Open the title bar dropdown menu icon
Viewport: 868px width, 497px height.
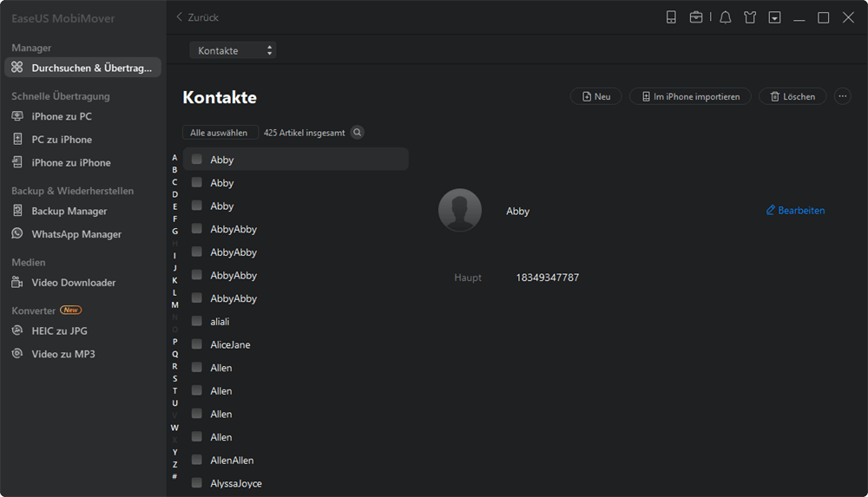pyautogui.click(x=774, y=17)
